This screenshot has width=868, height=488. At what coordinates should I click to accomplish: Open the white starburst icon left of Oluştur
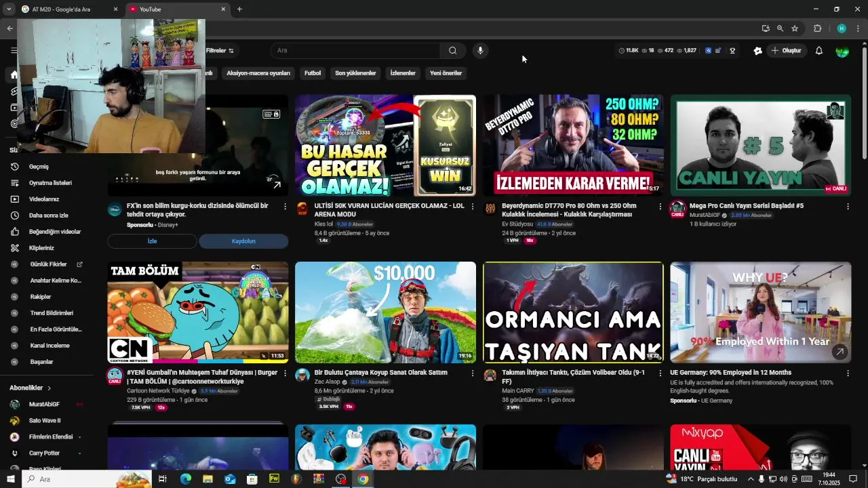(757, 51)
